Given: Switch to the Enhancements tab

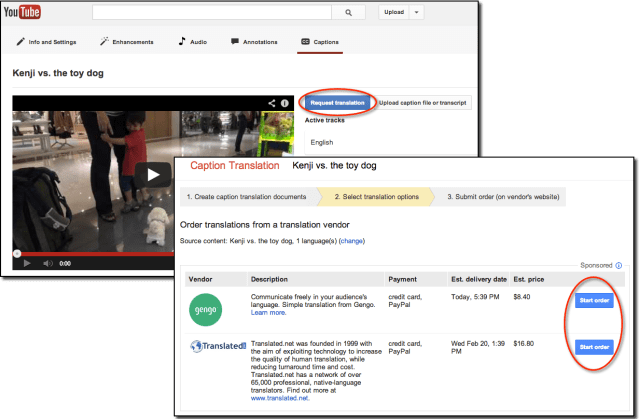Looking at the screenshot, I should point(126,42).
